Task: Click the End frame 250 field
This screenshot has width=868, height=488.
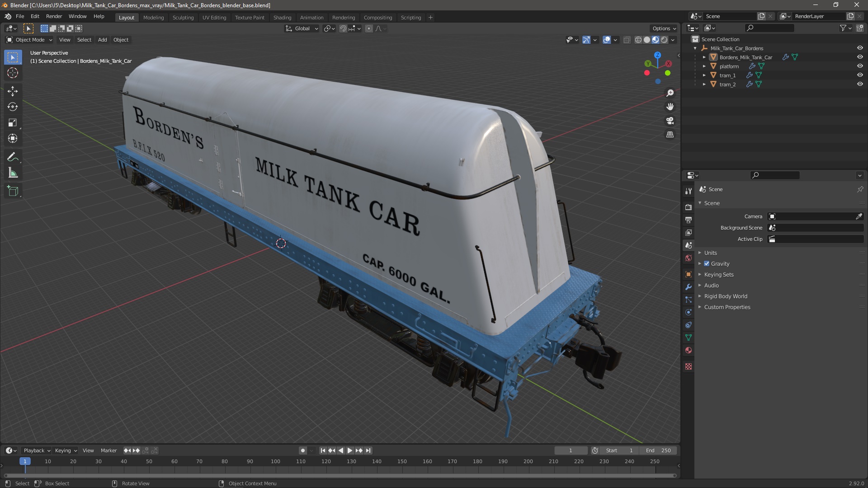Action: (x=658, y=450)
